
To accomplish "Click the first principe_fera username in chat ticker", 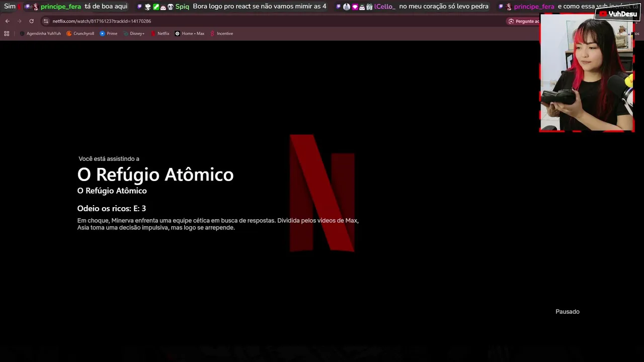I will (x=61, y=7).
